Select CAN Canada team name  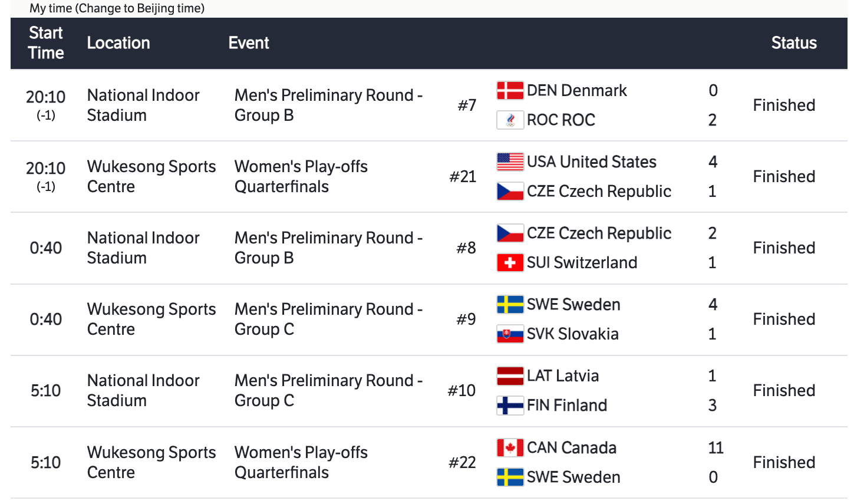571,448
